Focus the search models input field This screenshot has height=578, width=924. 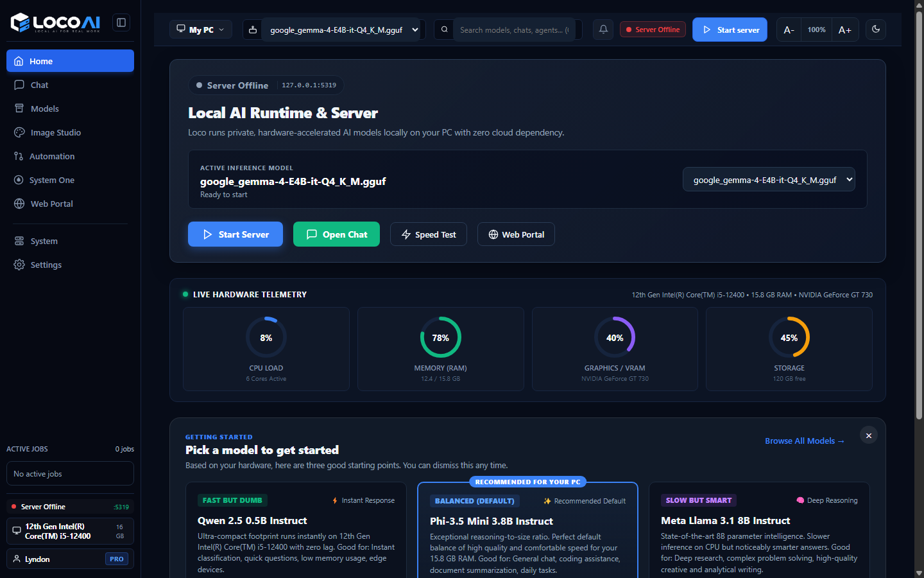click(x=514, y=30)
